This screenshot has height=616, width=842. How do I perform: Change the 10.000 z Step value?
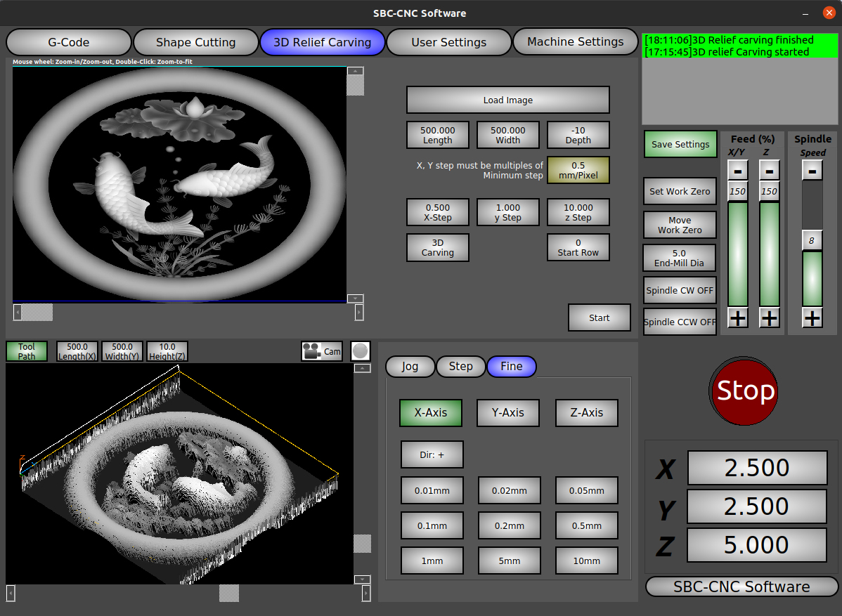pos(578,212)
